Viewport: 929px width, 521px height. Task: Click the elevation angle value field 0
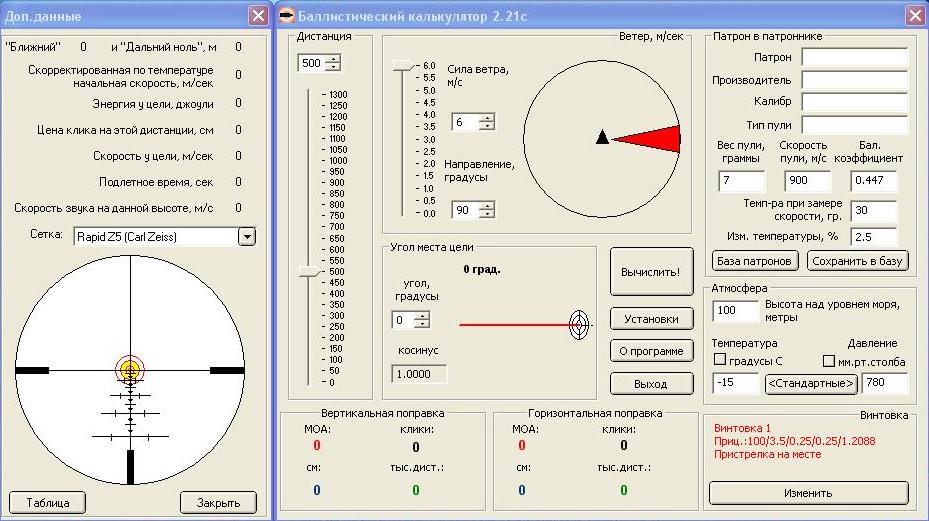coord(403,320)
